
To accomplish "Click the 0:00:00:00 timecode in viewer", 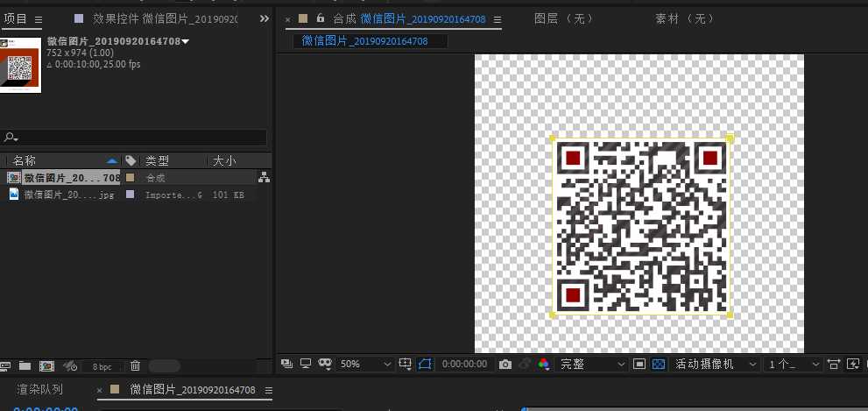I will click(x=464, y=364).
